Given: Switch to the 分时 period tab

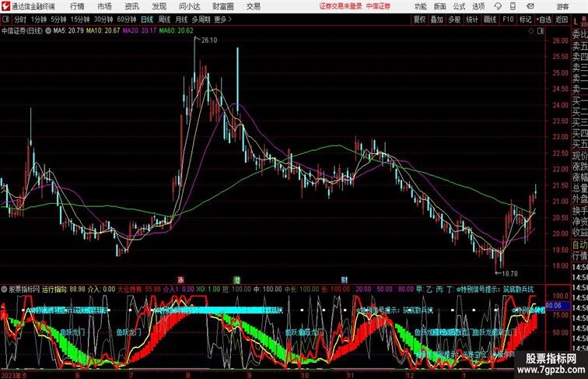Looking at the screenshot, I should point(20,19).
